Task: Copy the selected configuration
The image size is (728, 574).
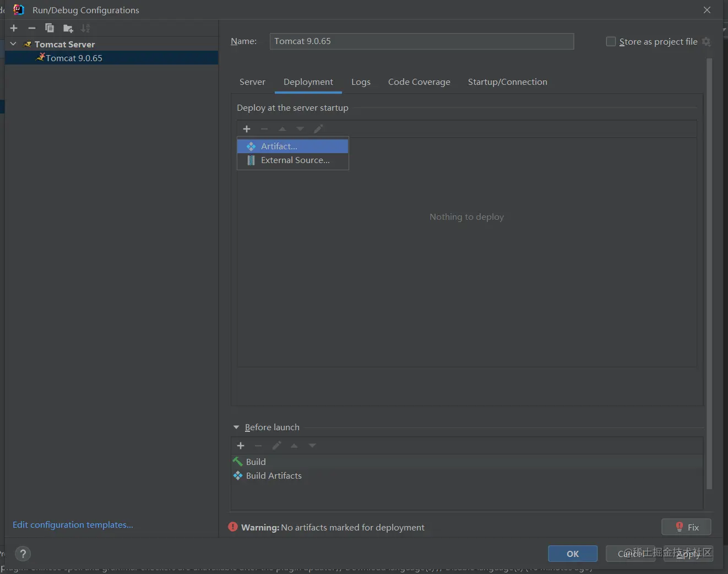Action: pos(50,28)
